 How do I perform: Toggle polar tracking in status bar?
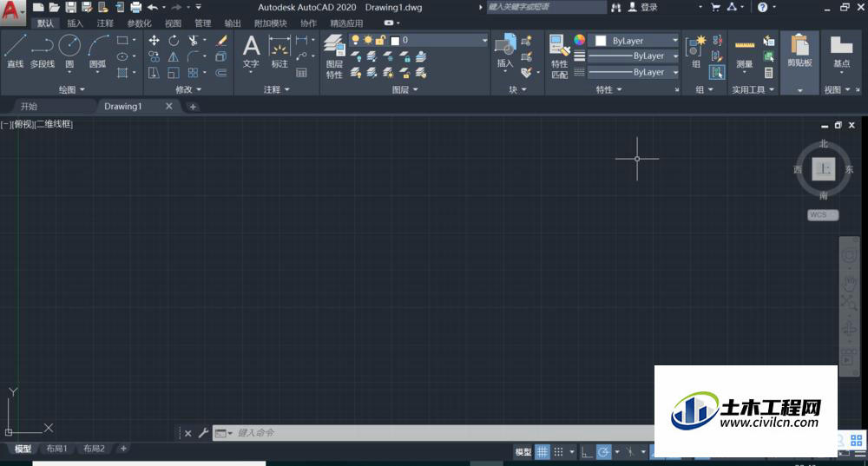(603, 451)
